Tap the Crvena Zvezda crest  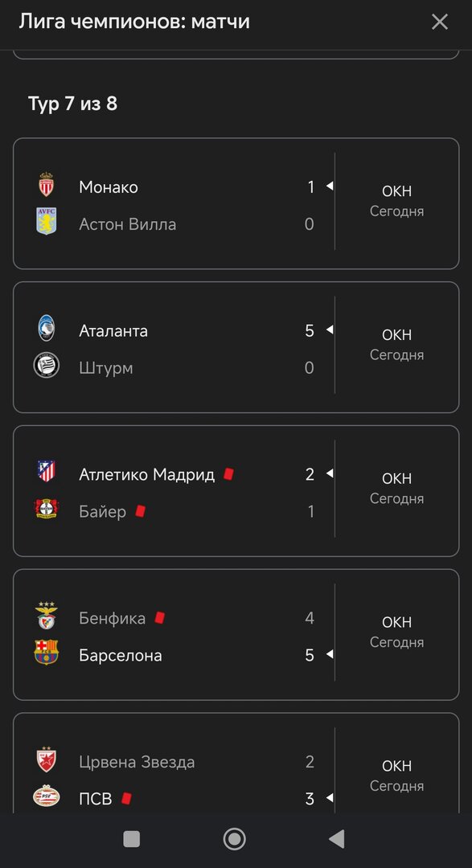coord(47,759)
